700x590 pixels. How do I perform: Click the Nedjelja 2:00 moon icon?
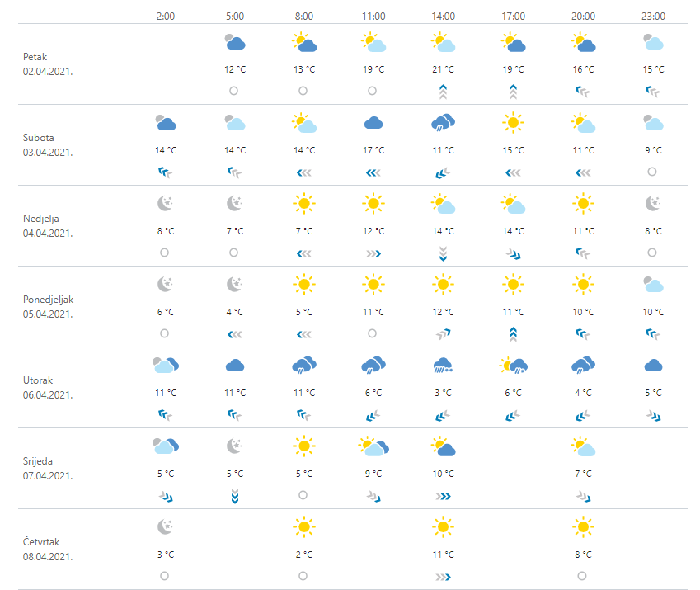(x=165, y=205)
